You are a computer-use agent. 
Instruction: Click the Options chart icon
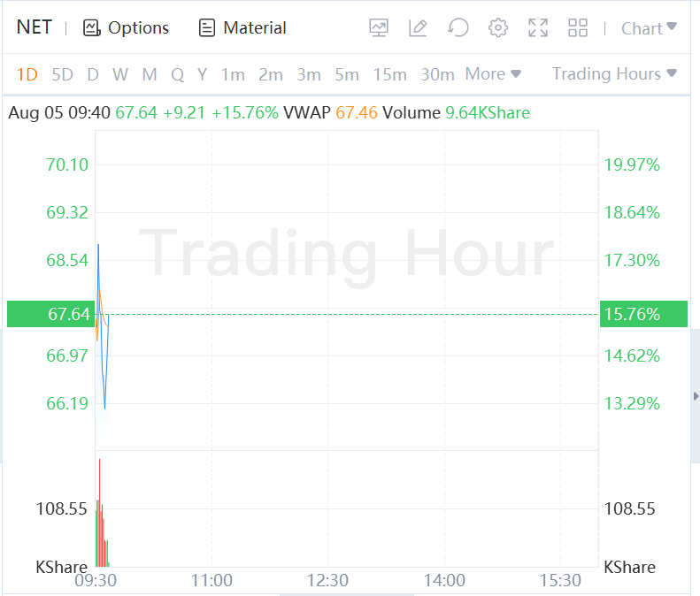click(x=92, y=28)
